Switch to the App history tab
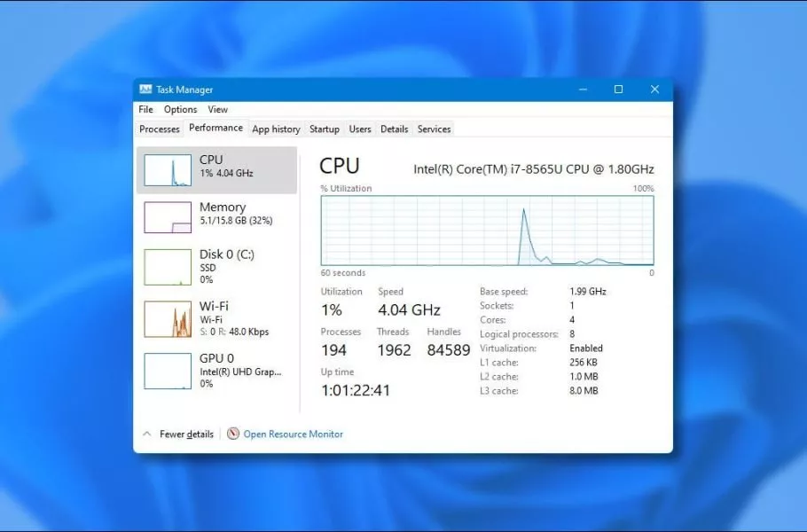 tap(276, 129)
